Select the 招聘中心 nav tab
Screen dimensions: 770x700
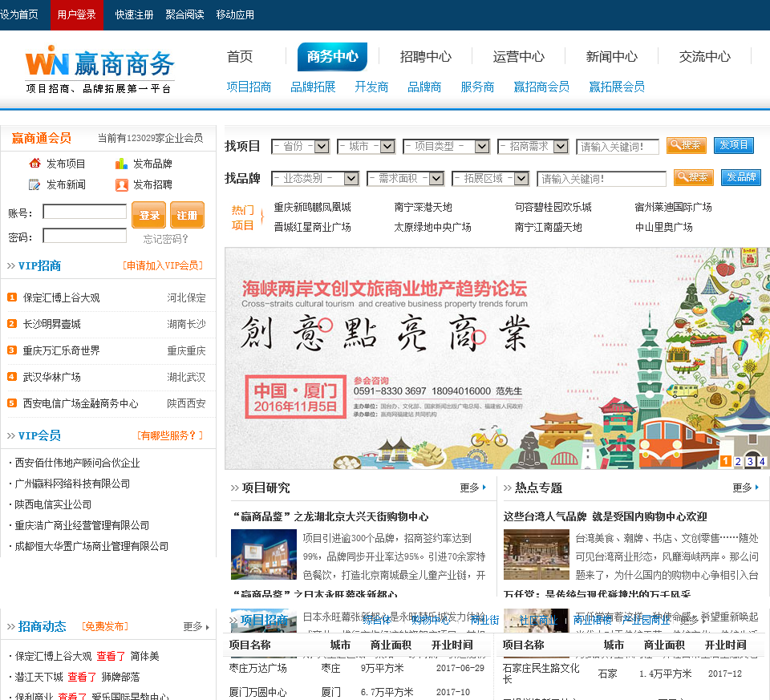(x=426, y=56)
